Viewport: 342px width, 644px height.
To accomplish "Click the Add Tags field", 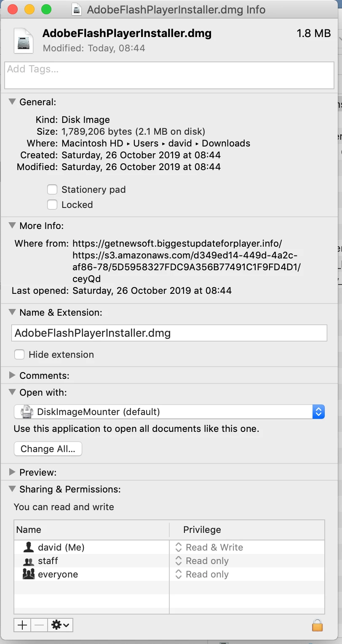I will point(169,75).
